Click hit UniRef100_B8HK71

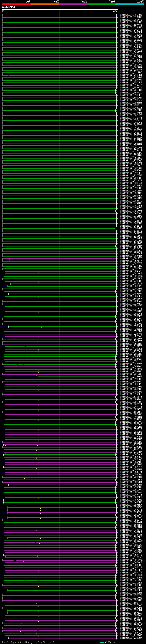131,88
